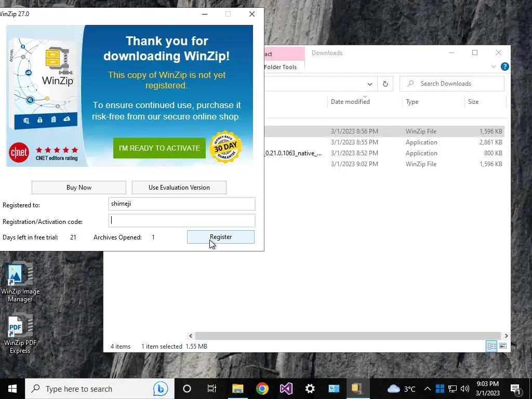
Task: Click the I'M READY TO ACTIVATE button
Action: pyautogui.click(x=159, y=148)
